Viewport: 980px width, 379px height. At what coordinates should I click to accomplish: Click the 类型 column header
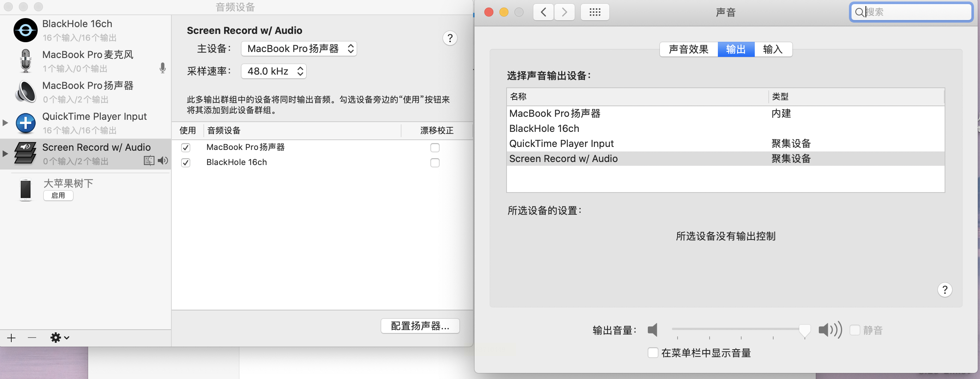pyautogui.click(x=856, y=97)
